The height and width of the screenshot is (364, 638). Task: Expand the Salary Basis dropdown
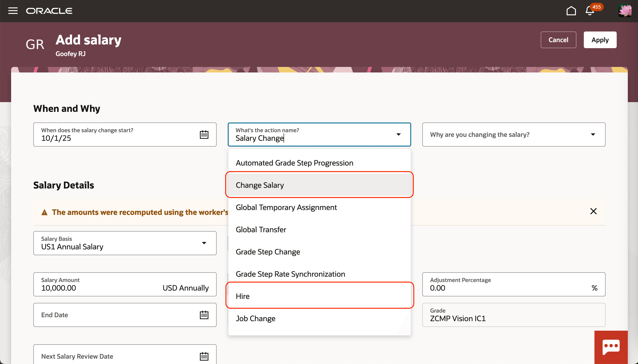click(204, 243)
